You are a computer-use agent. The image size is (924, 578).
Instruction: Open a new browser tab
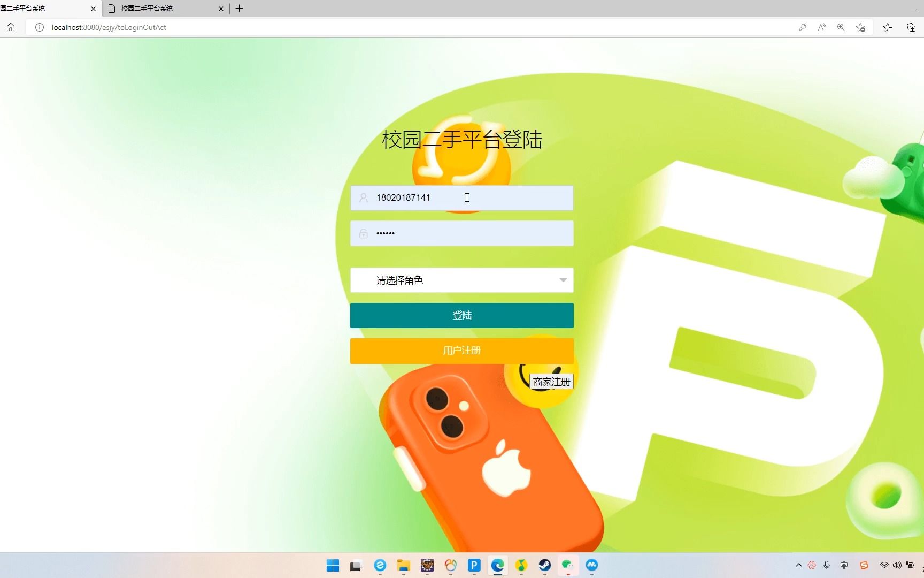coord(240,9)
